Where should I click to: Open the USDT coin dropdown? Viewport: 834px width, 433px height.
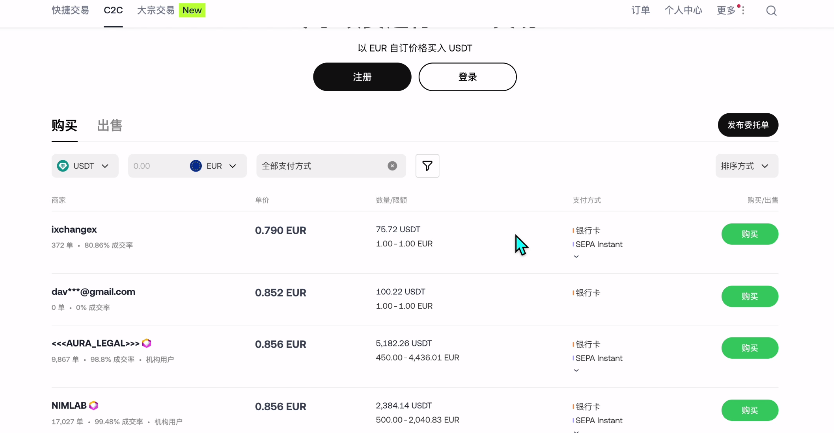click(86, 166)
